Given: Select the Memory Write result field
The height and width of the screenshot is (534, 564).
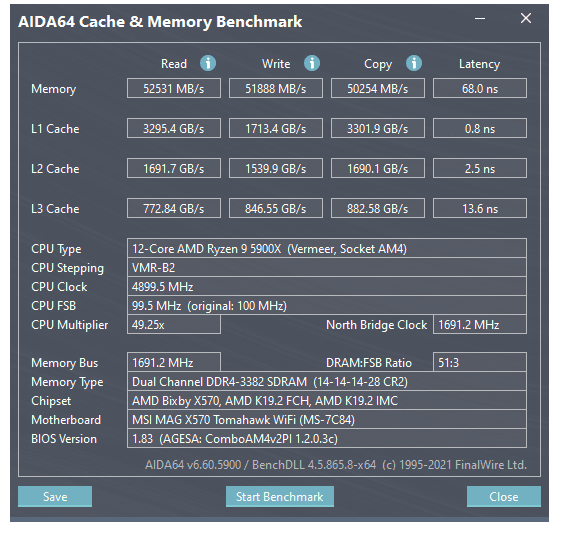Looking at the screenshot, I should click(276, 88).
